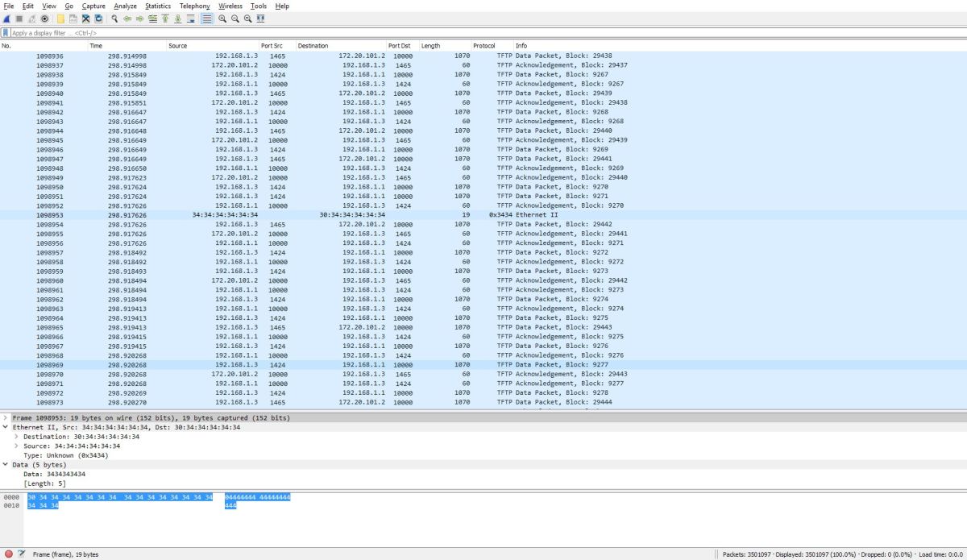Open the Telephony menu
Viewport: 967px width, 560px height.
[194, 6]
